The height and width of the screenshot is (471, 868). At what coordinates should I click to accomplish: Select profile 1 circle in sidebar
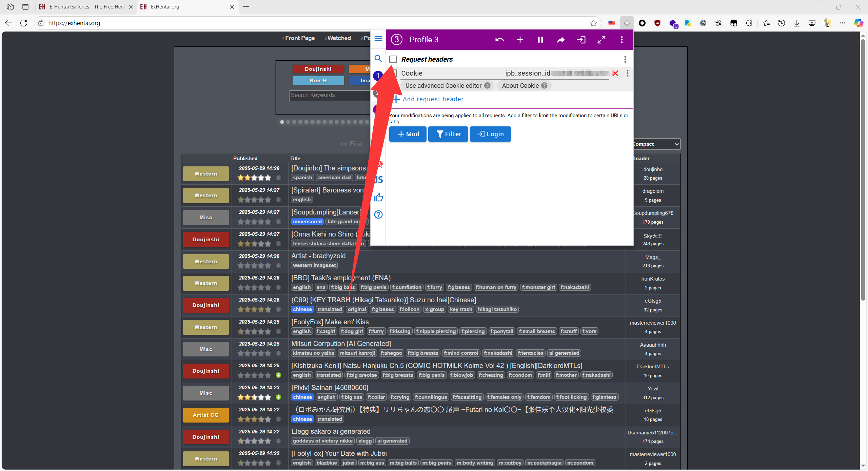click(x=377, y=76)
